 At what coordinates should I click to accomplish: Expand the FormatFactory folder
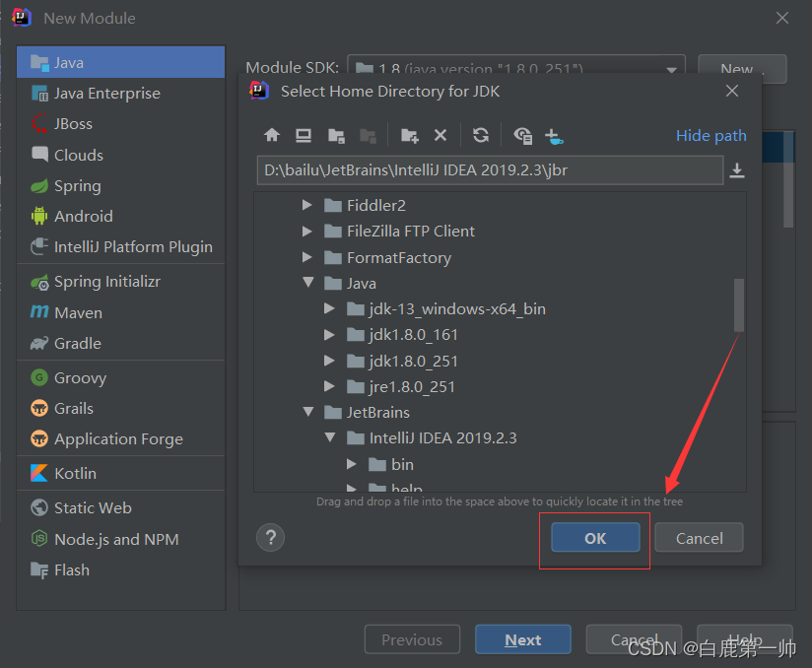coord(307,257)
